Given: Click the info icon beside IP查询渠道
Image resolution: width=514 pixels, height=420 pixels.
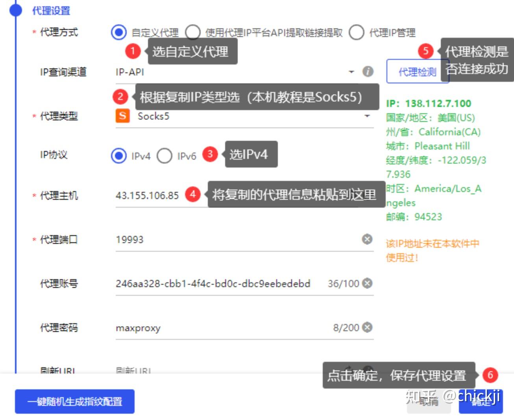Looking at the screenshot, I should (x=368, y=72).
